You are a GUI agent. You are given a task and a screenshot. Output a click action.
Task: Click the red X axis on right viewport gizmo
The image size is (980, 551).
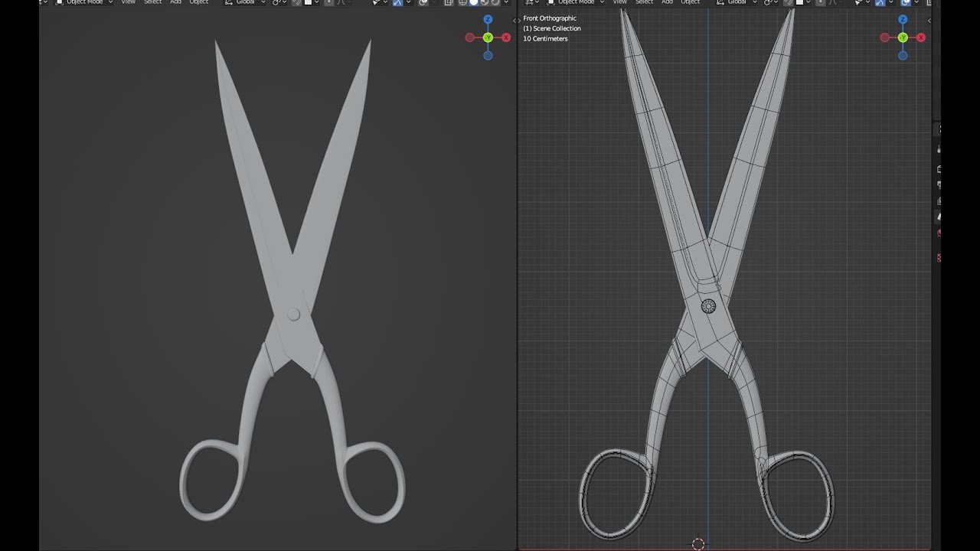(x=921, y=37)
